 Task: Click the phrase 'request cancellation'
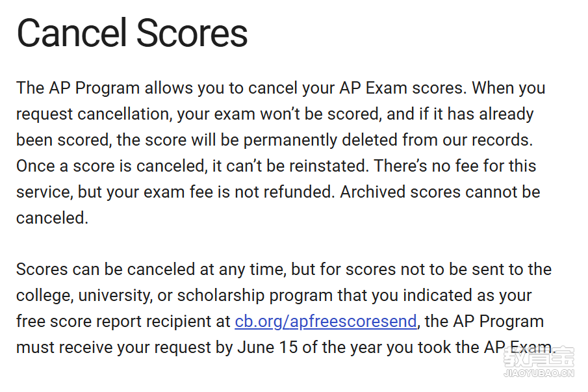coord(93,114)
